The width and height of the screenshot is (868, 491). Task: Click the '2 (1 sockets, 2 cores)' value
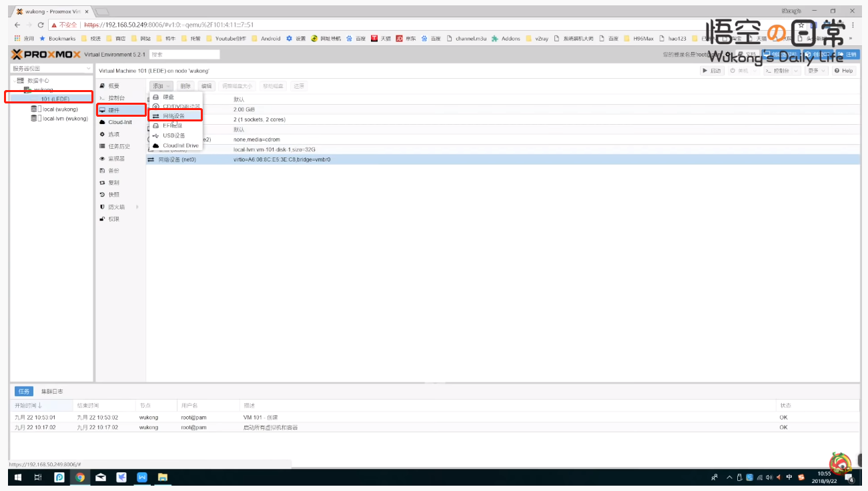pyautogui.click(x=260, y=119)
